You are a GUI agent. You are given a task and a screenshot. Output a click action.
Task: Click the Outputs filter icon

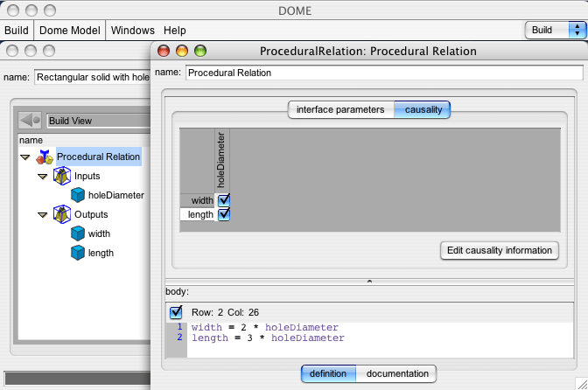(x=62, y=214)
